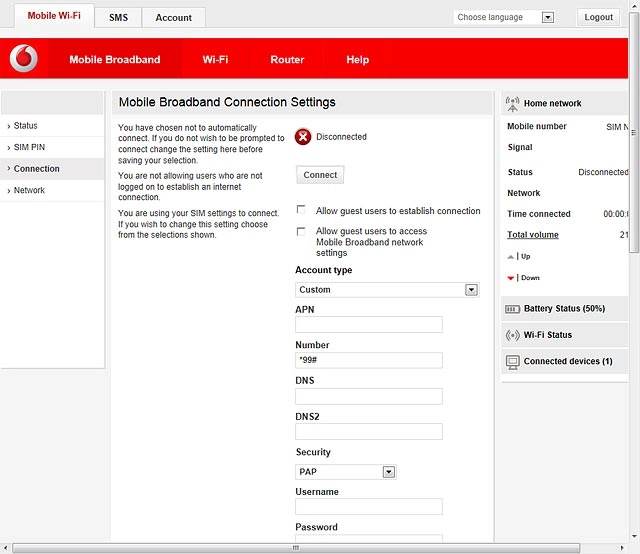Open the Total volume link
This screenshot has width=640, height=554.
click(533, 235)
